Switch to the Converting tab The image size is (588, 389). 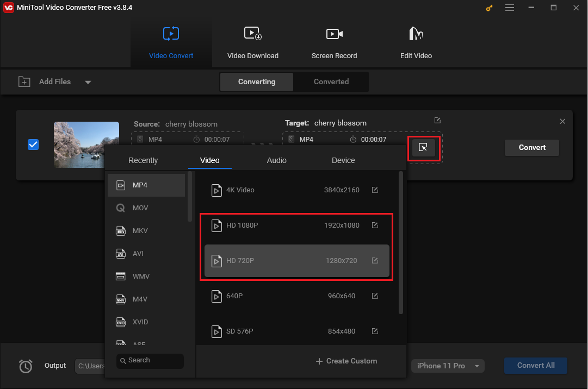click(257, 81)
